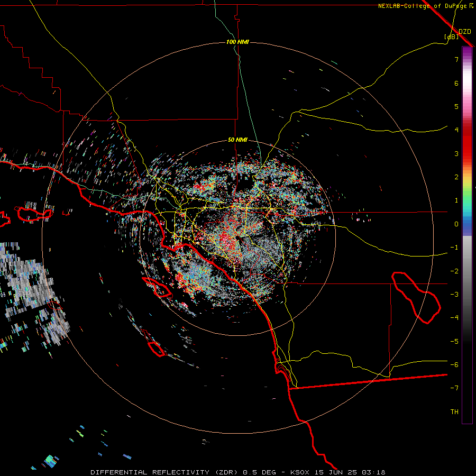476x476 pixels.
Task: Click the 50 NMI range ring label
Action: (237, 140)
